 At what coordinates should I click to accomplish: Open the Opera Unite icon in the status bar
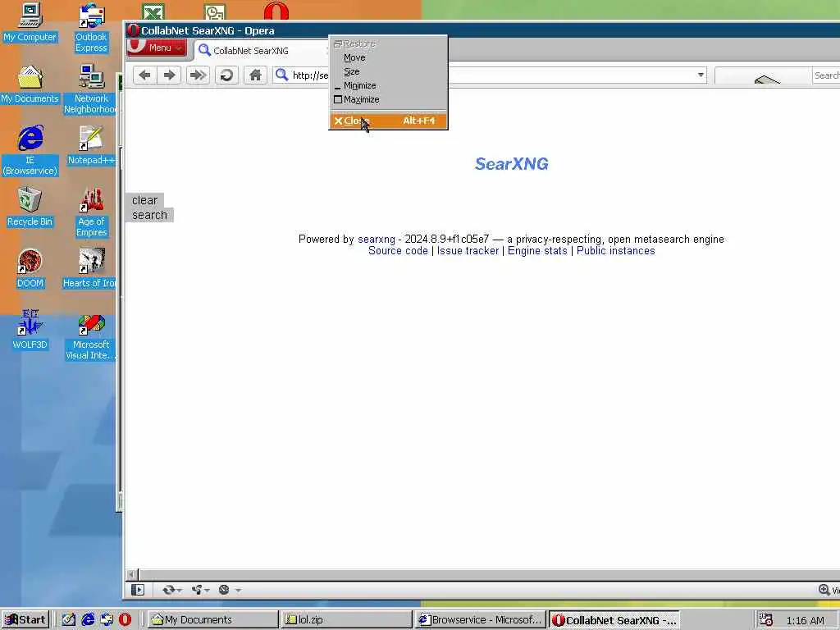tap(197, 590)
